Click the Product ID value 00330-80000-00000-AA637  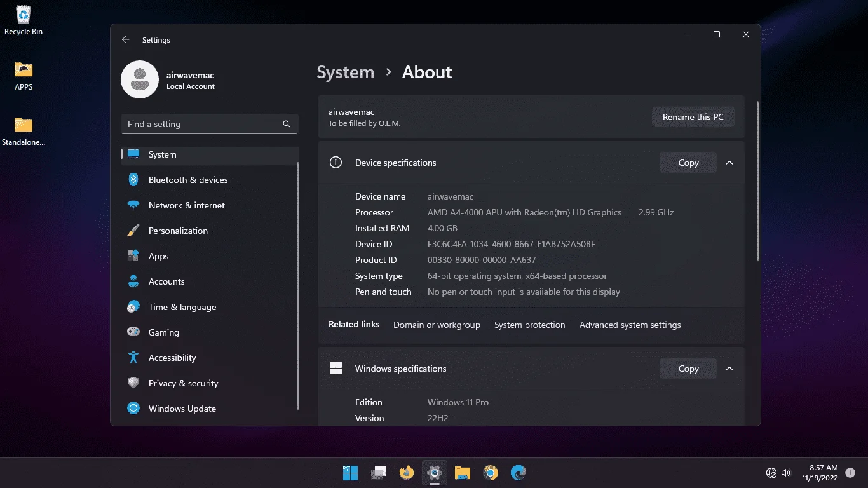click(482, 260)
